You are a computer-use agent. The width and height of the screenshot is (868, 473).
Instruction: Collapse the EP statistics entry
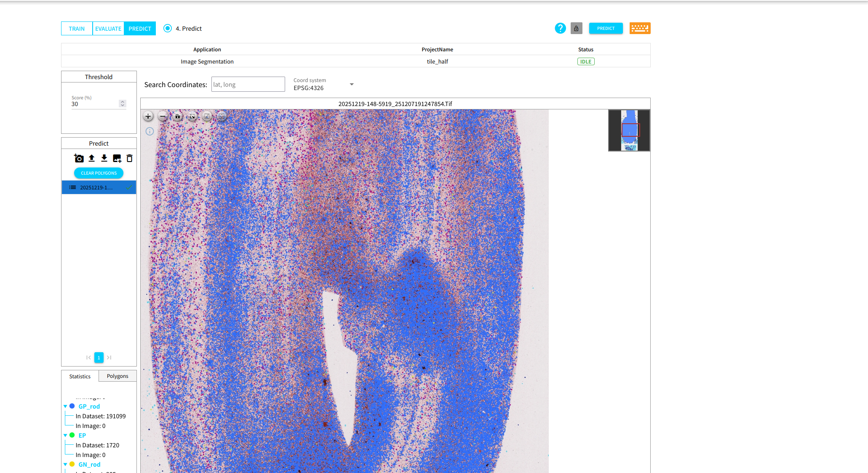(65, 435)
